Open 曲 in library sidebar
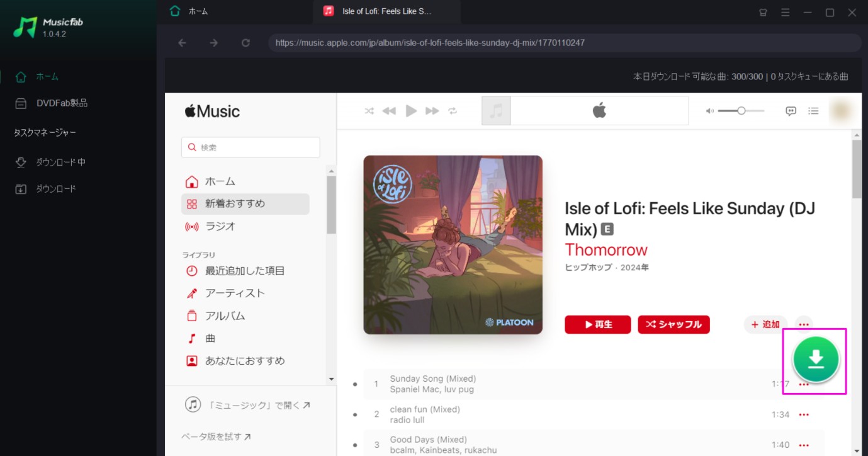Screen dimensions: 868x456 tap(245, 339)
